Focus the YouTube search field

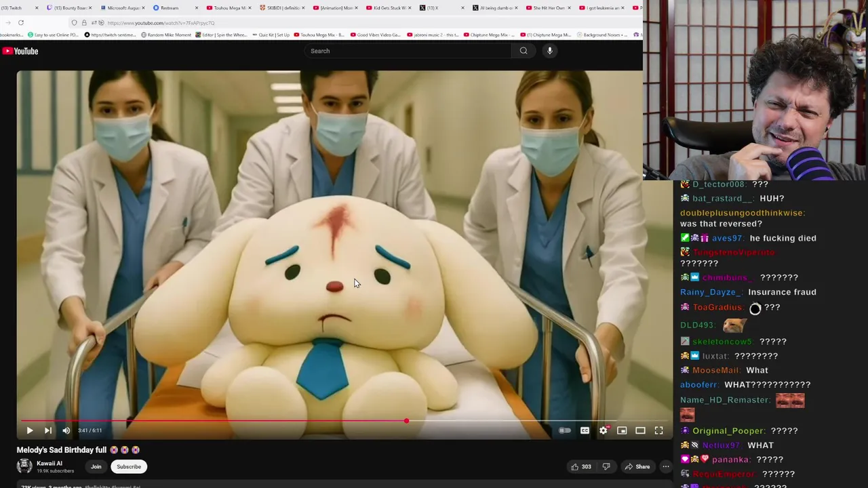pos(409,51)
